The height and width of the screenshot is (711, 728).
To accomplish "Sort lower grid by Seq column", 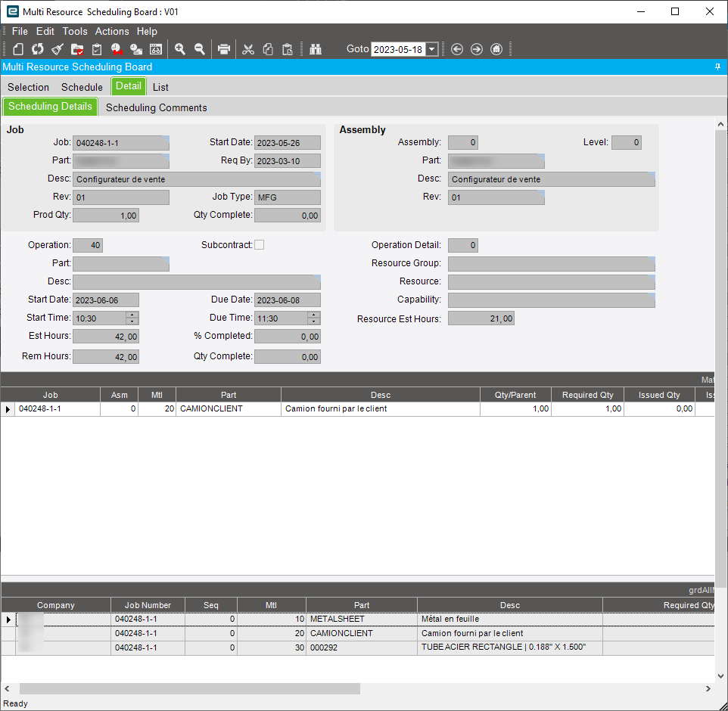I will (211, 605).
